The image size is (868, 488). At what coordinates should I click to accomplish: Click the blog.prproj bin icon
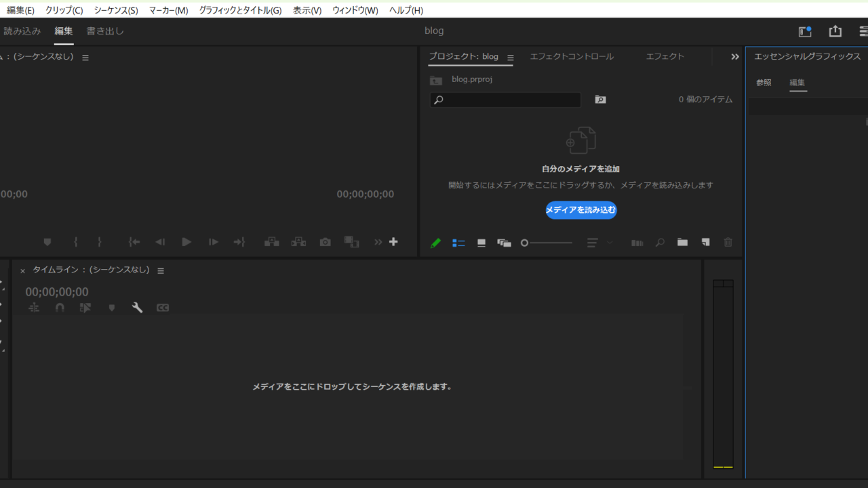click(436, 80)
